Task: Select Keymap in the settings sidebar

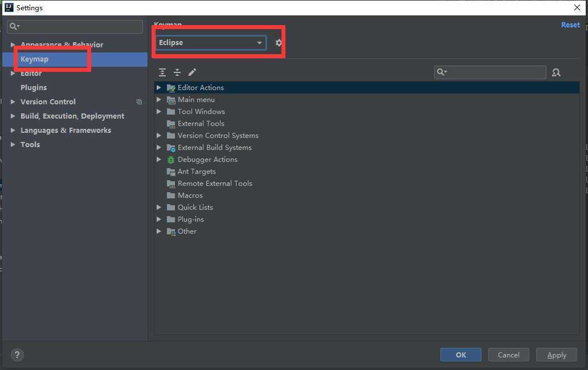Action: [75, 59]
